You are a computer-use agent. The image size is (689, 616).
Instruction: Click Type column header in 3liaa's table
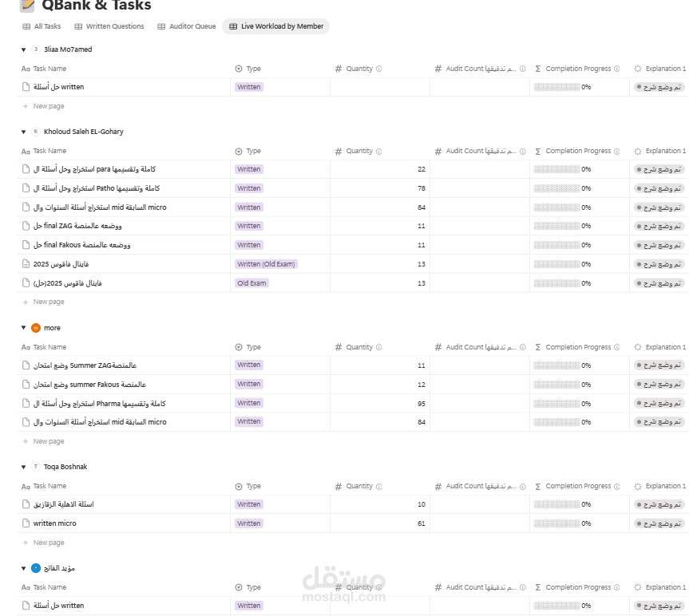click(248, 69)
